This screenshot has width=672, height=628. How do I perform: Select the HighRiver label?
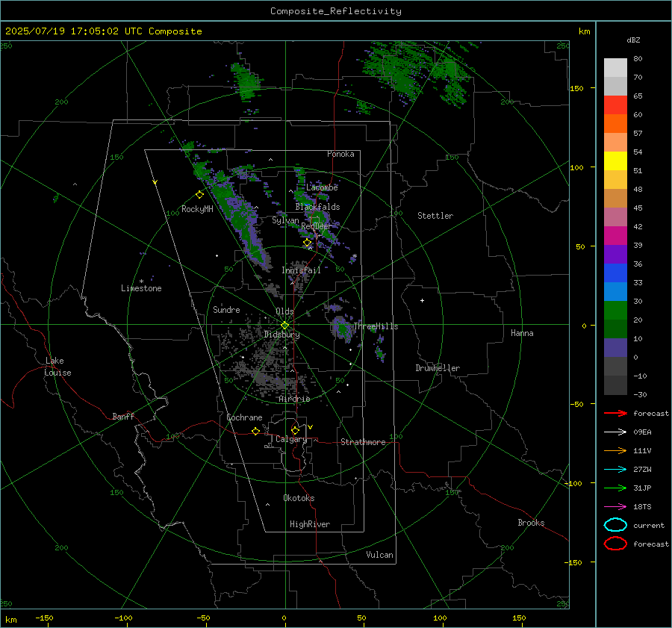[x=310, y=524]
